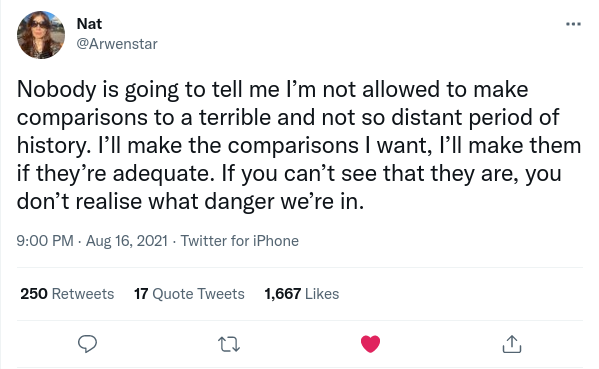Screen dimensions: 599x369
Task: Click the bold number 1,667 in stats
Action: (283, 294)
